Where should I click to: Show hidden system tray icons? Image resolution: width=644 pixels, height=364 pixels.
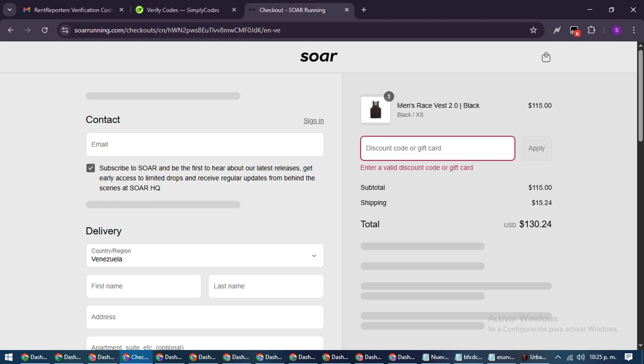tap(558, 357)
